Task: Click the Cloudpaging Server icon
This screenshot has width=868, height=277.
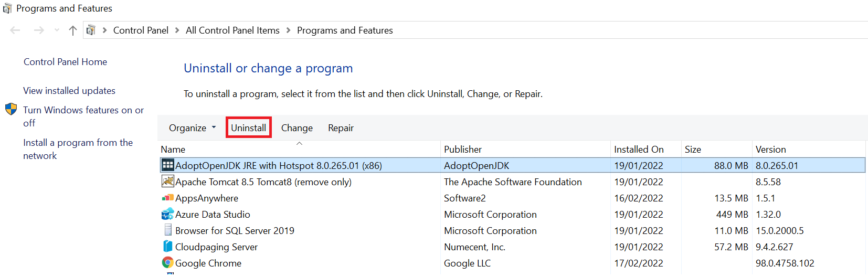Action: [167, 247]
